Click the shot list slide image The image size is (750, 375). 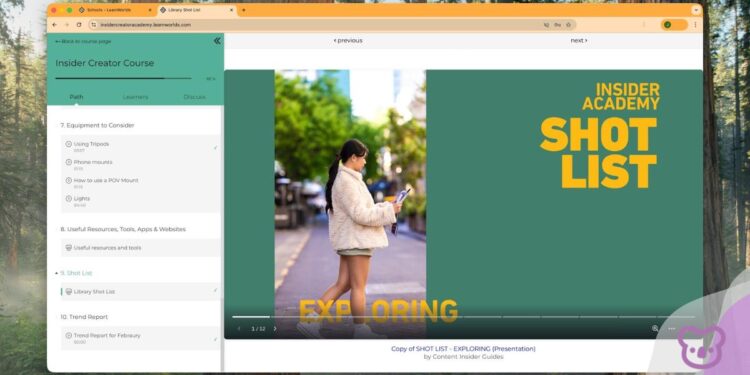(x=463, y=204)
